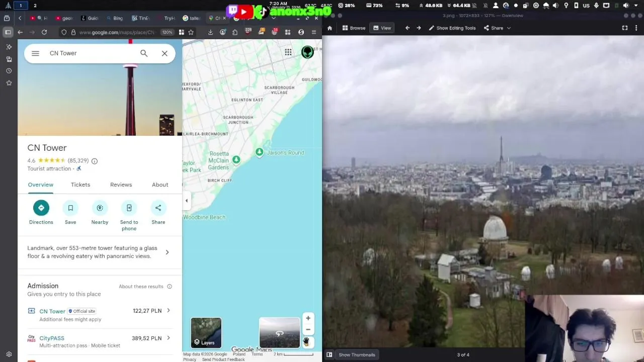Open Gwenview kebab options menu
This screenshot has height=362, width=644.
click(637, 28)
